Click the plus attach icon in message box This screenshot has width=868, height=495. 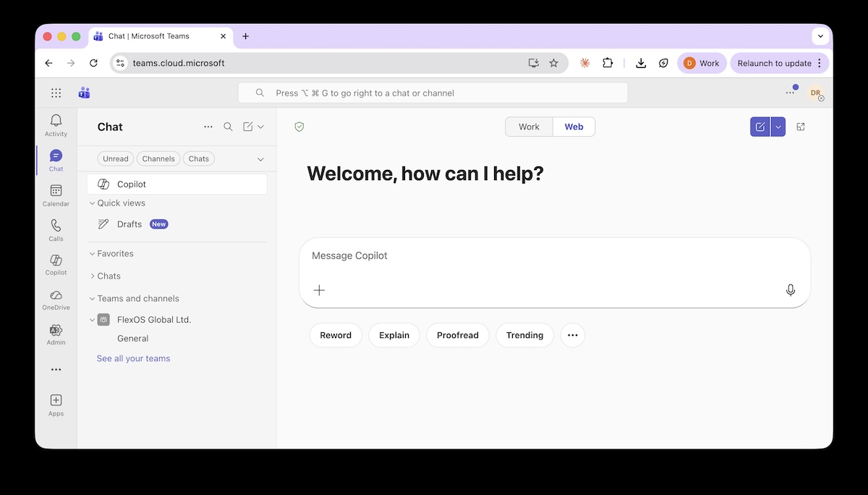pyautogui.click(x=319, y=290)
